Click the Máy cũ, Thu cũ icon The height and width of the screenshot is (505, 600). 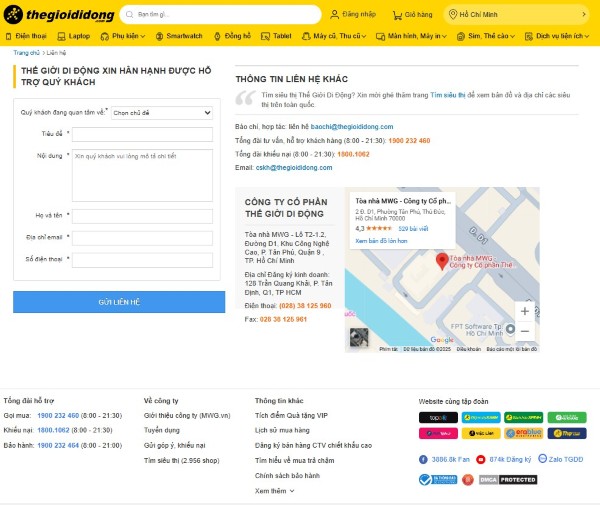point(306,36)
